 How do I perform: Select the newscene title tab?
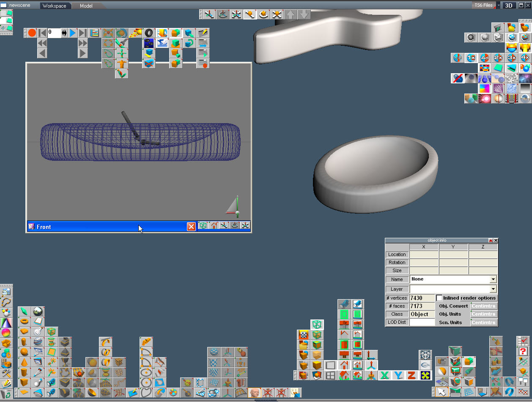tap(20, 6)
